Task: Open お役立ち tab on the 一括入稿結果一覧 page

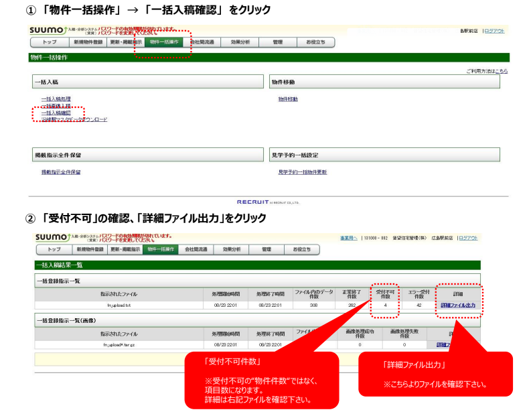Action: click(301, 249)
